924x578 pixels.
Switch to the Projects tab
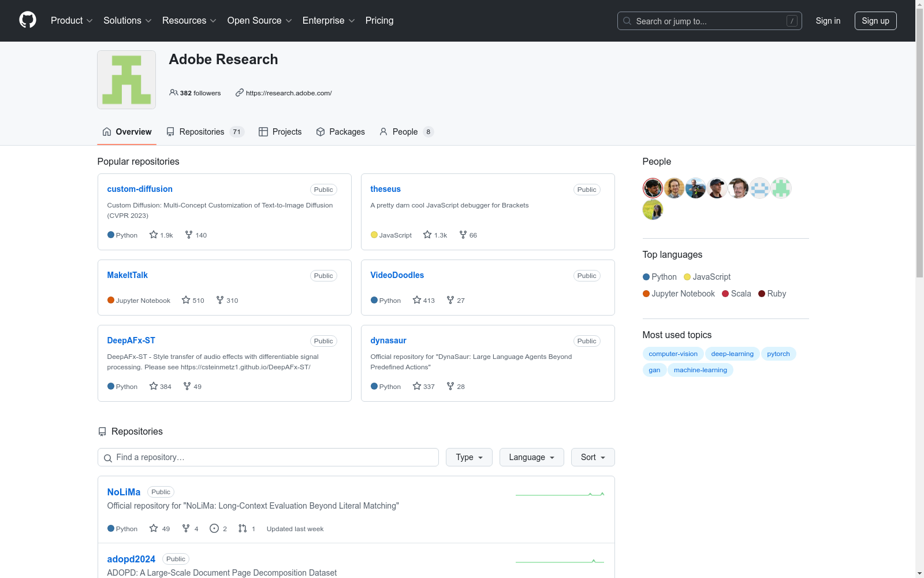pyautogui.click(x=280, y=132)
